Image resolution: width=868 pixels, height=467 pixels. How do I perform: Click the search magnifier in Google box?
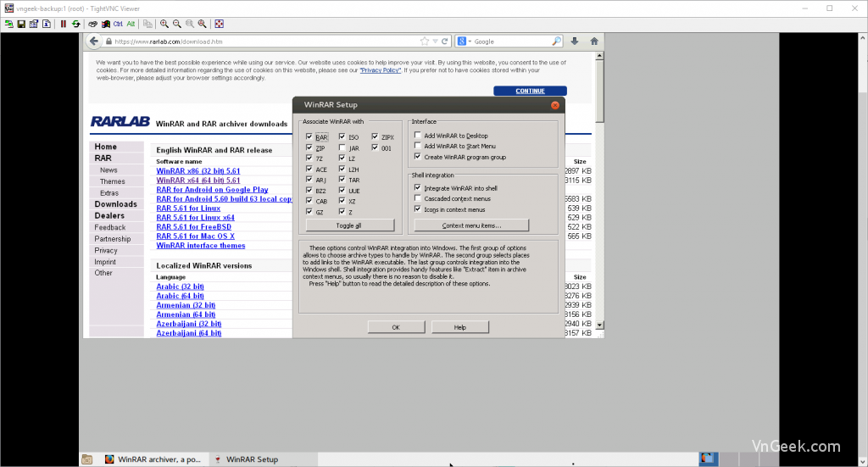[x=556, y=41]
